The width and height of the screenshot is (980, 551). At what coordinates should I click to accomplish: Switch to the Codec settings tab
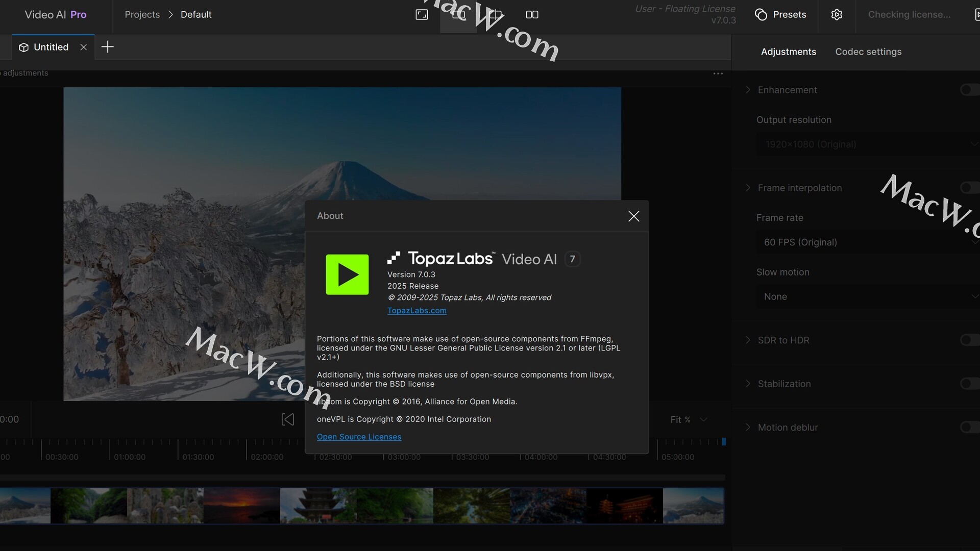pos(868,52)
